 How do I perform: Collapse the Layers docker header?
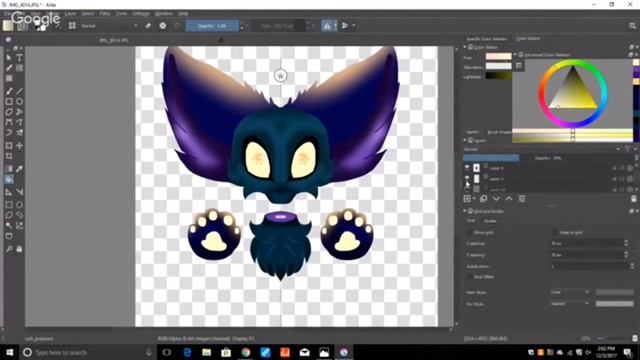click(464, 140)
